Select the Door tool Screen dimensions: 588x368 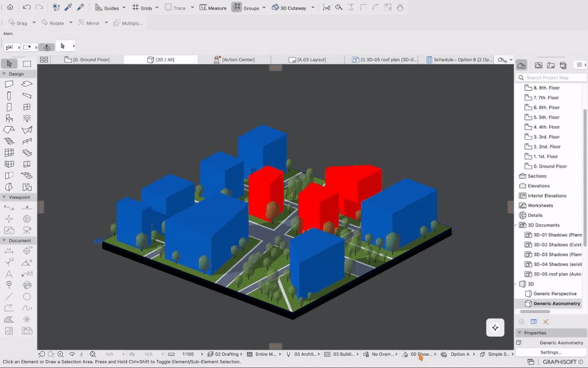coord(9,107)
